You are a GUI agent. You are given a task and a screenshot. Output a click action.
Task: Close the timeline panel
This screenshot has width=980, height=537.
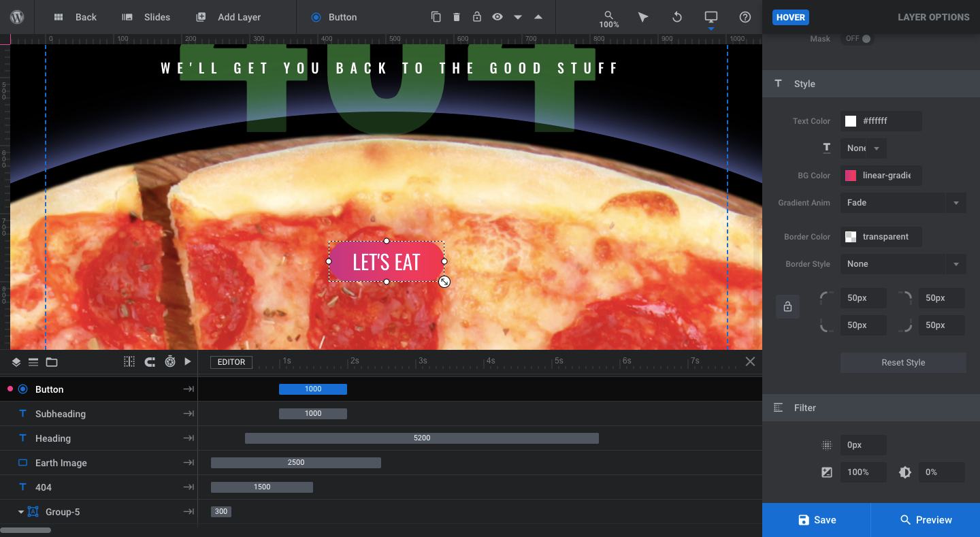750,361
